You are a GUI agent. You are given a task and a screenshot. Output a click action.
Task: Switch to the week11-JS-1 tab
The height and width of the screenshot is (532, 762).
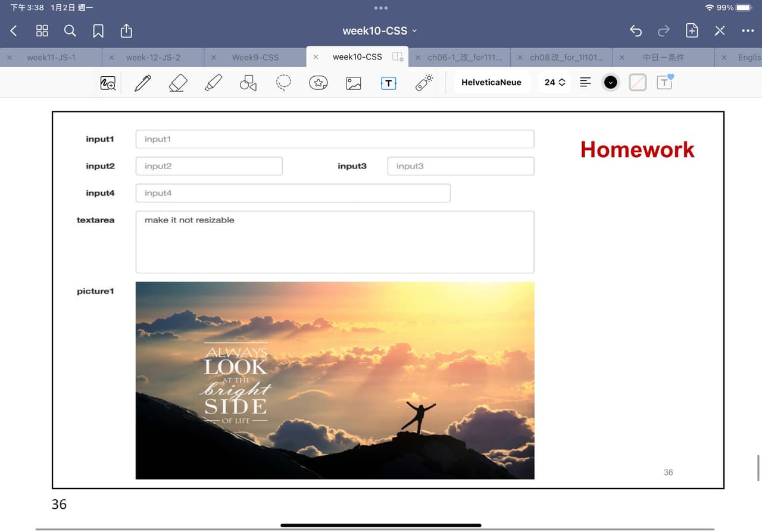point(51,57)
